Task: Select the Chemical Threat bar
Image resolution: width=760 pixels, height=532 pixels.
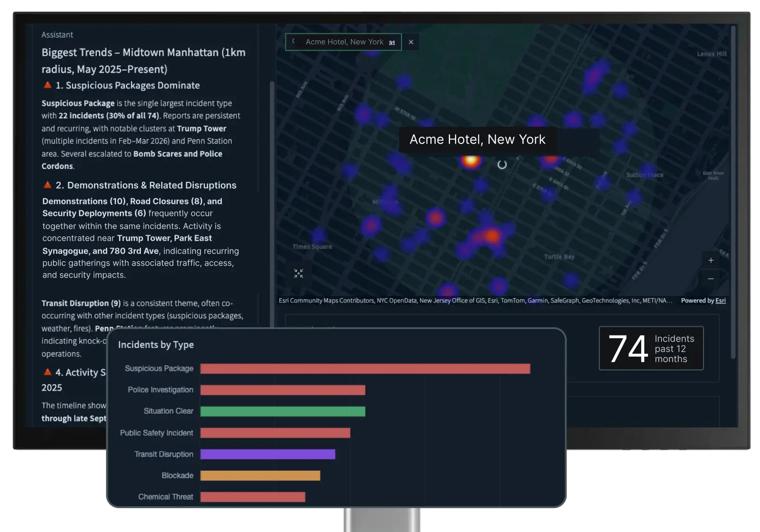Action: tap(253, 497)
